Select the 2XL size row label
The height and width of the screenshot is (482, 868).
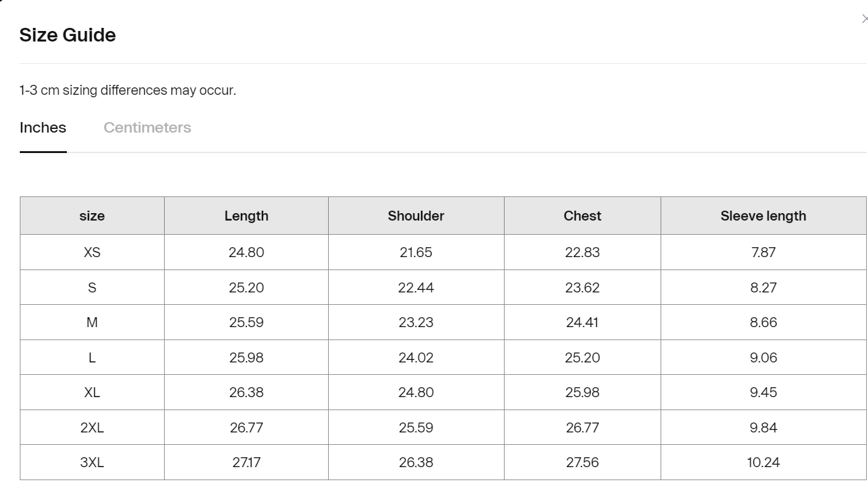tap(92, 427)
